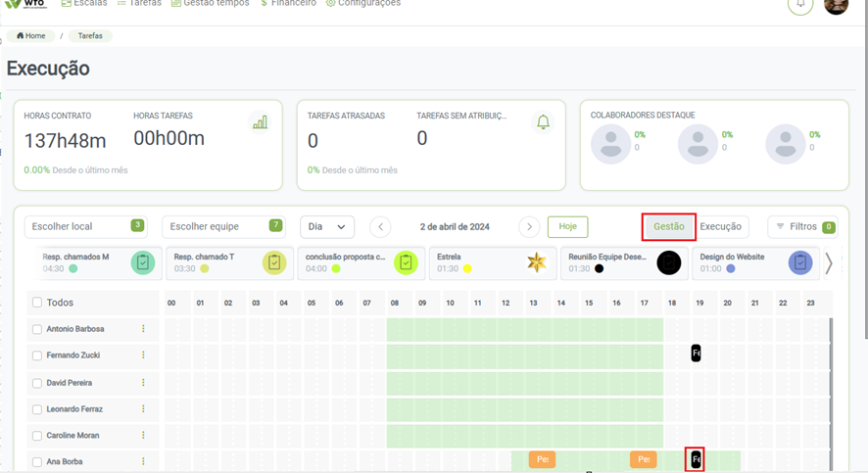
Task: Tick the checkbox beside David Pereira
Action: 37,383
